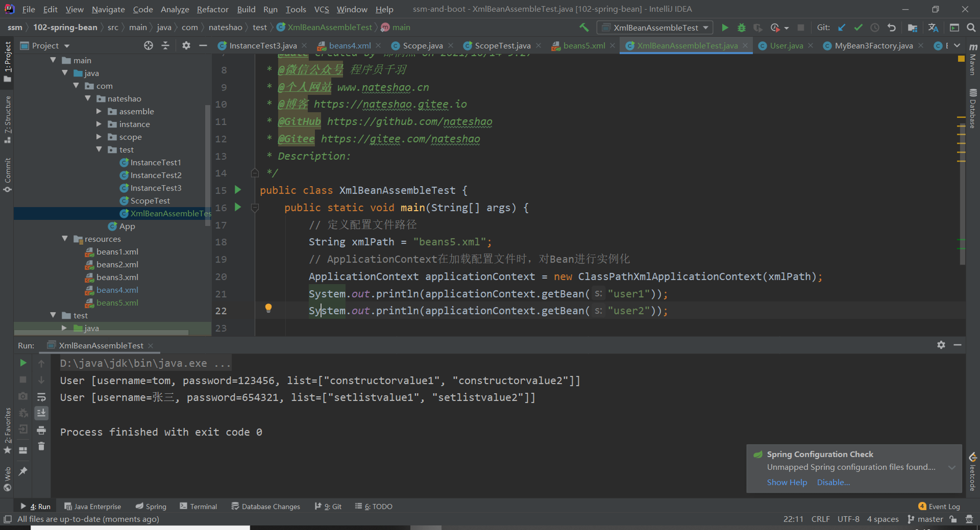The height and width of the screenshot is (530, 980).
Task: Click the locate-file target icon in Project panel
Action: point(148,46)
